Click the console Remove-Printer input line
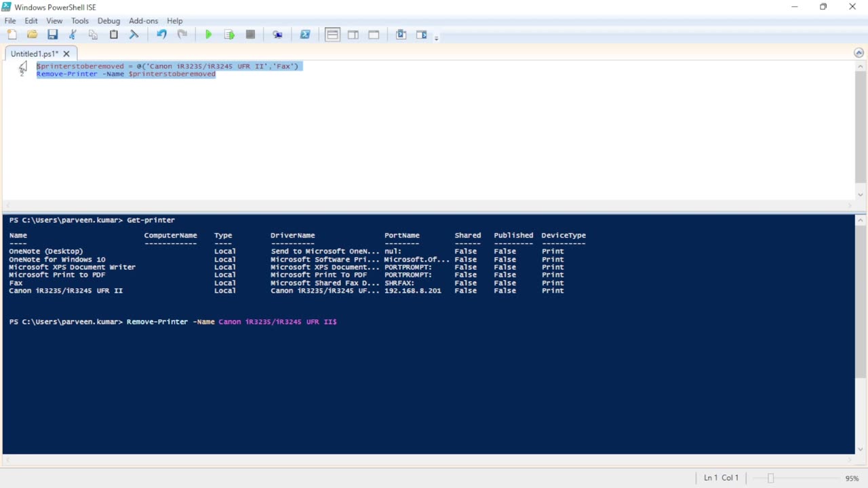Viewport: 868px width, 488px height. pyautogui.click(x=173, y=321)
